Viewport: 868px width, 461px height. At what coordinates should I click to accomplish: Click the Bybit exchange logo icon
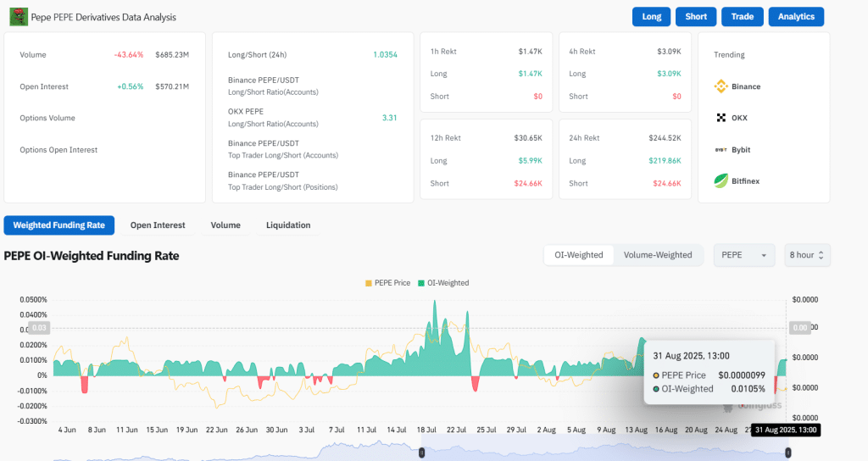(x=721, y=150)
